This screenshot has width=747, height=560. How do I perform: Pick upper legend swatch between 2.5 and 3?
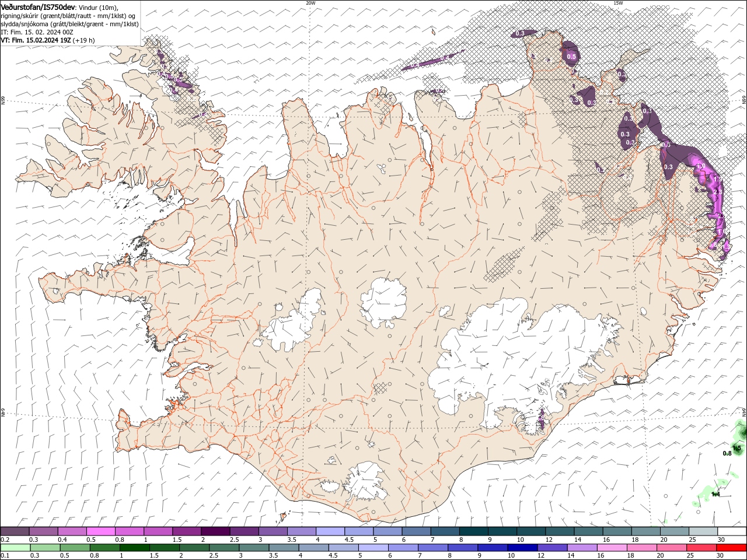(244, 531)
